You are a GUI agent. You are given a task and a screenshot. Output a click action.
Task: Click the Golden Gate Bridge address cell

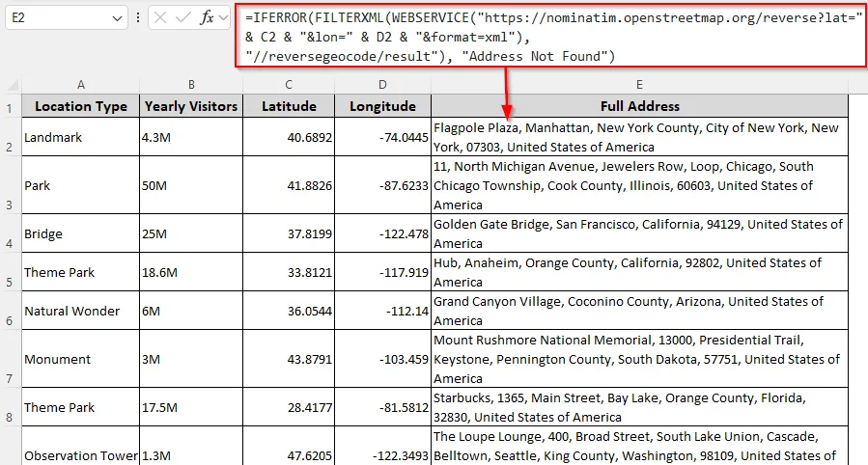(639, 233)
